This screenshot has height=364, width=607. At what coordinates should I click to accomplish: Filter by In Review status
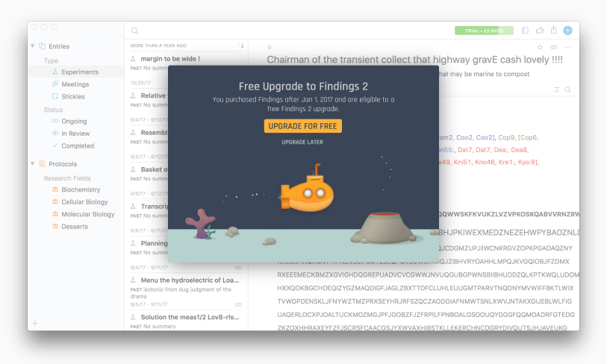click(x=75, y=134)
